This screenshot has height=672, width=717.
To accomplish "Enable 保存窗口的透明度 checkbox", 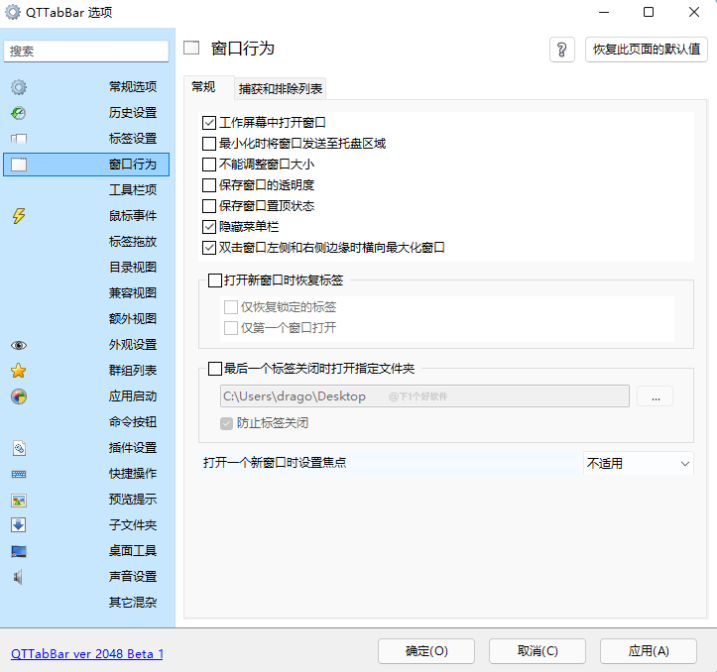I will pyautogui.click(x=209, y=185).
